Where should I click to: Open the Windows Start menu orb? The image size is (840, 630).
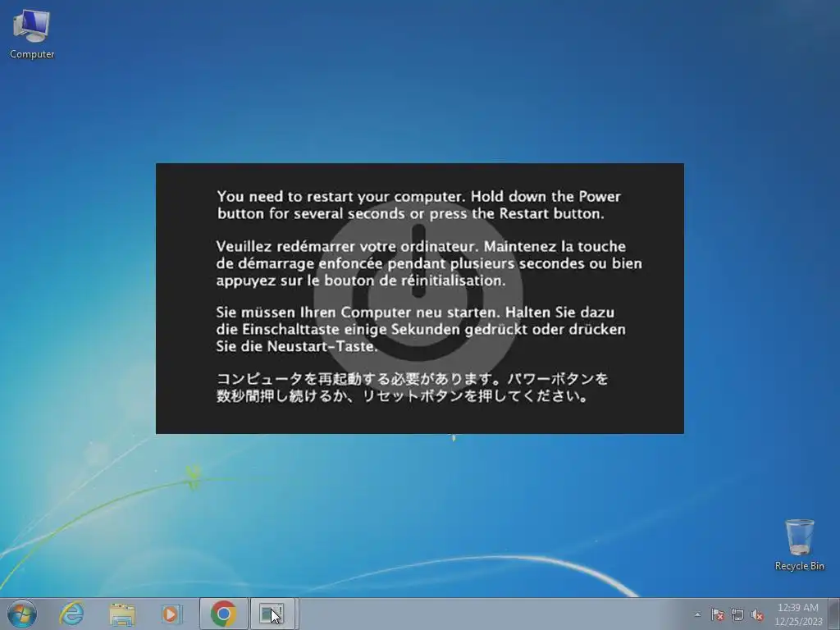click(x=22, y=614)
